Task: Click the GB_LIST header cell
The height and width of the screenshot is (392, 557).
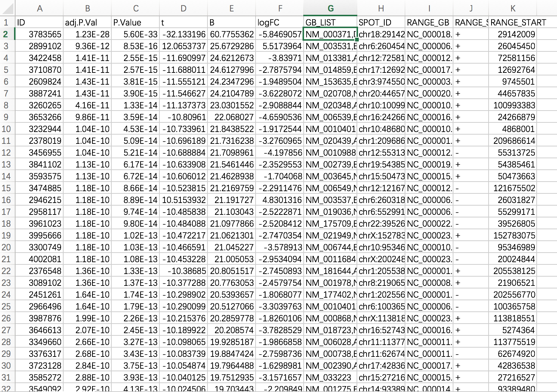Action: (x=330, y=22)
